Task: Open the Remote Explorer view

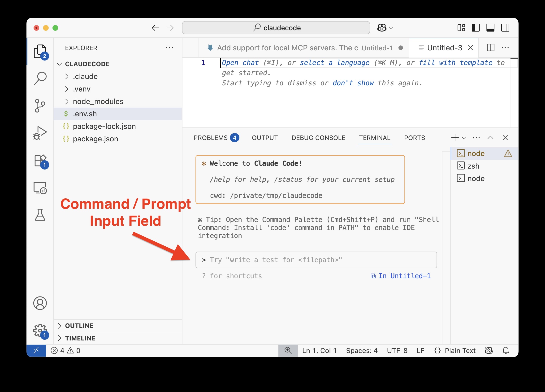Action: (40, 188)
